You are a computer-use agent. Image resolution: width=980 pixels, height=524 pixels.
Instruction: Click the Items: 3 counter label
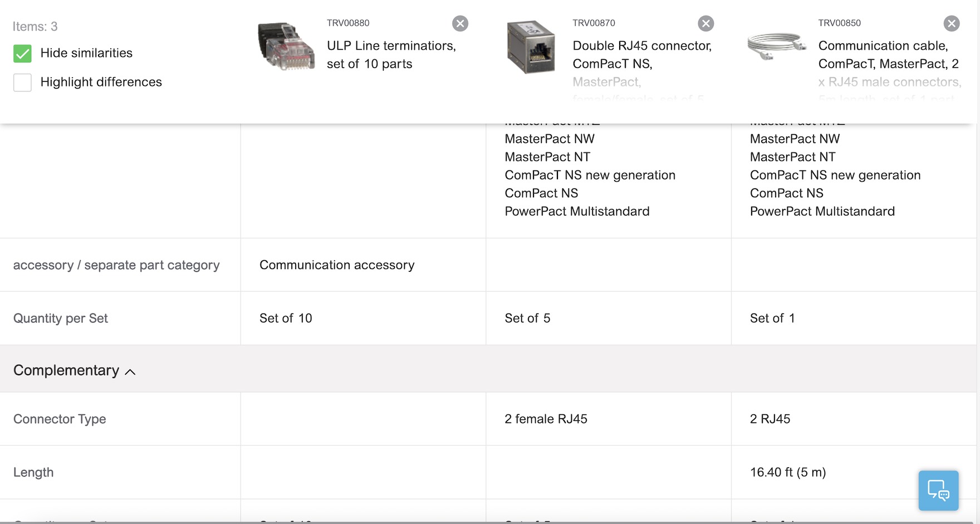tap(35, 26)
